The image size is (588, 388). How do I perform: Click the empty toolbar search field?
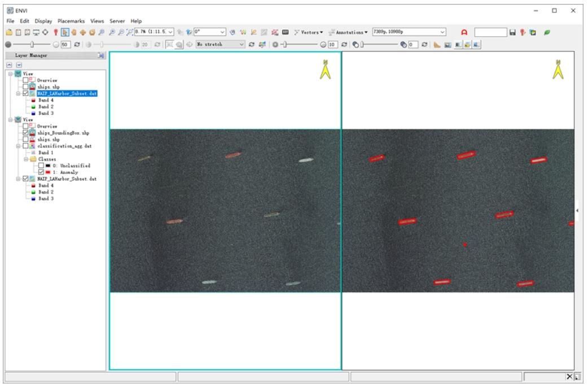point(490,32)
